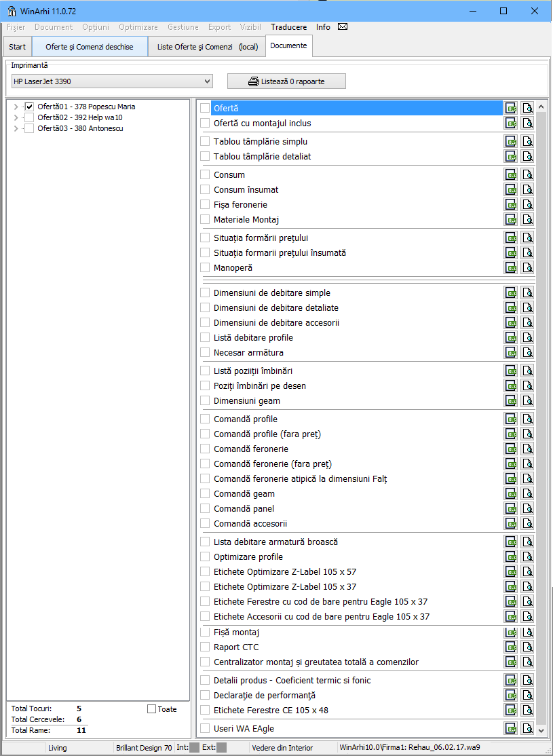Preview the Dimensiuni geam report
This screenshot has height=756, width=553.
pyautogui.click(x=527, y=400)
